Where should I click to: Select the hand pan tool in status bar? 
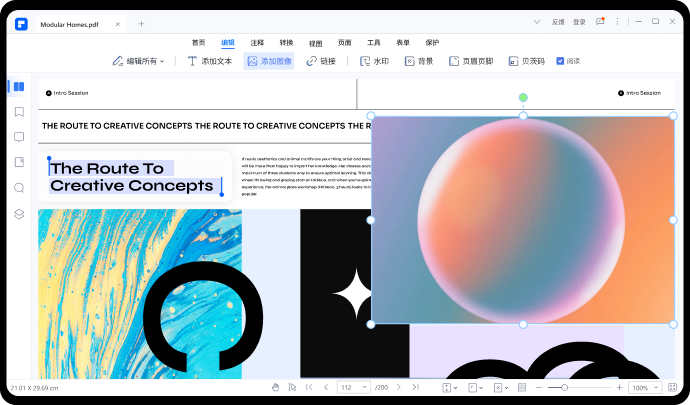(x=276, y=387)
